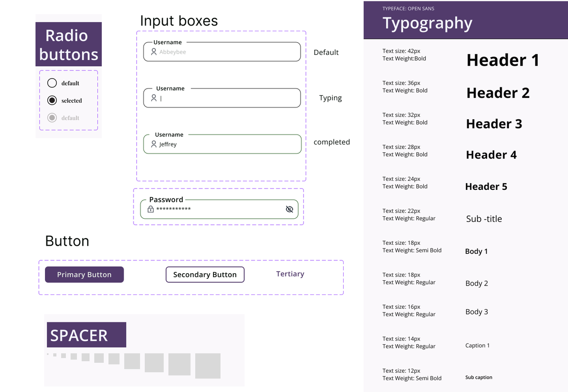568x392 pixels.
Task: Click the Primary Button
Action: coord(84,275)
